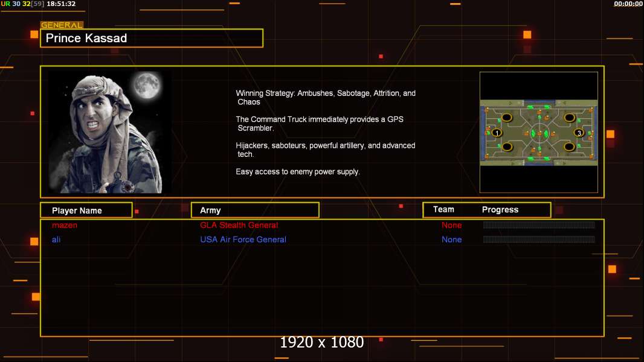Screen dimensions: 644x362
Task: Click the Prince Kassad portrait image
Action: [x=110, y=132]
